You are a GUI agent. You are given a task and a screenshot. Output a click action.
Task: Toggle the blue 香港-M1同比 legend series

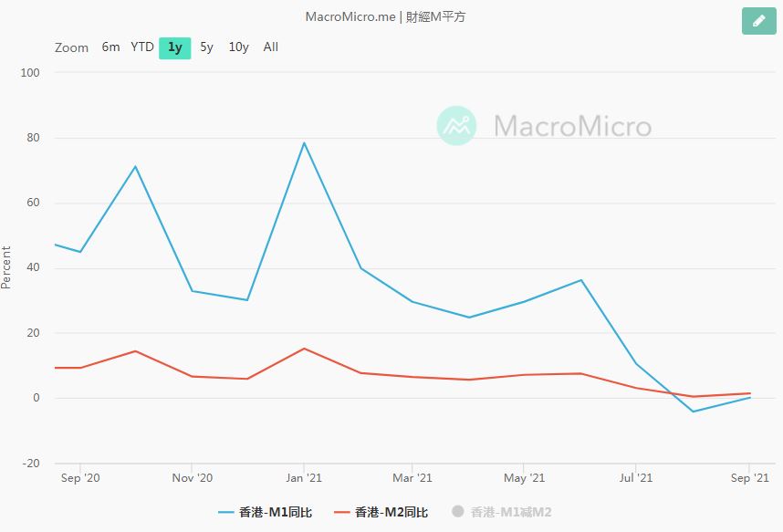point(266,512)
